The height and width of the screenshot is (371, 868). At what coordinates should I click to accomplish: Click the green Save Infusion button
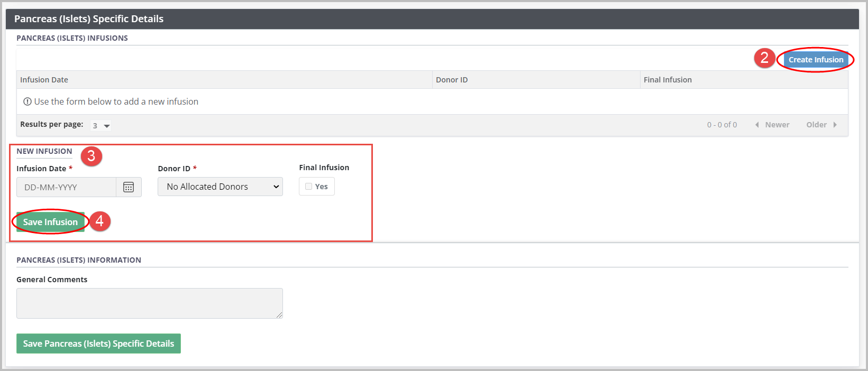(50, 222)
